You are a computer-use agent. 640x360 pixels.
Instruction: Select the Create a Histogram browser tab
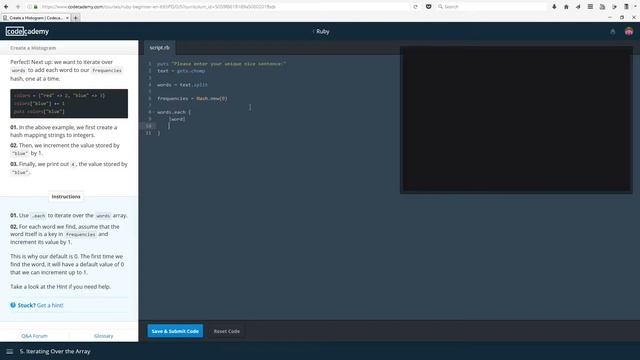pos(36,18)
